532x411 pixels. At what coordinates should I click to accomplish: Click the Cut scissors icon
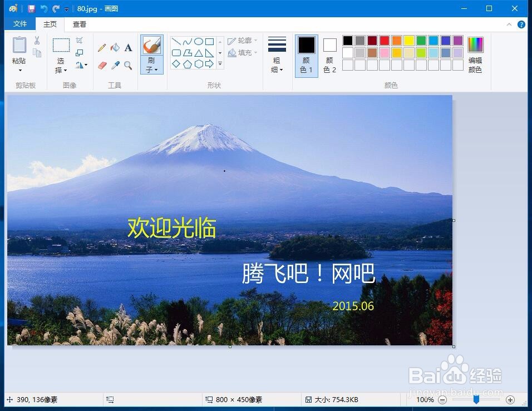37,41
